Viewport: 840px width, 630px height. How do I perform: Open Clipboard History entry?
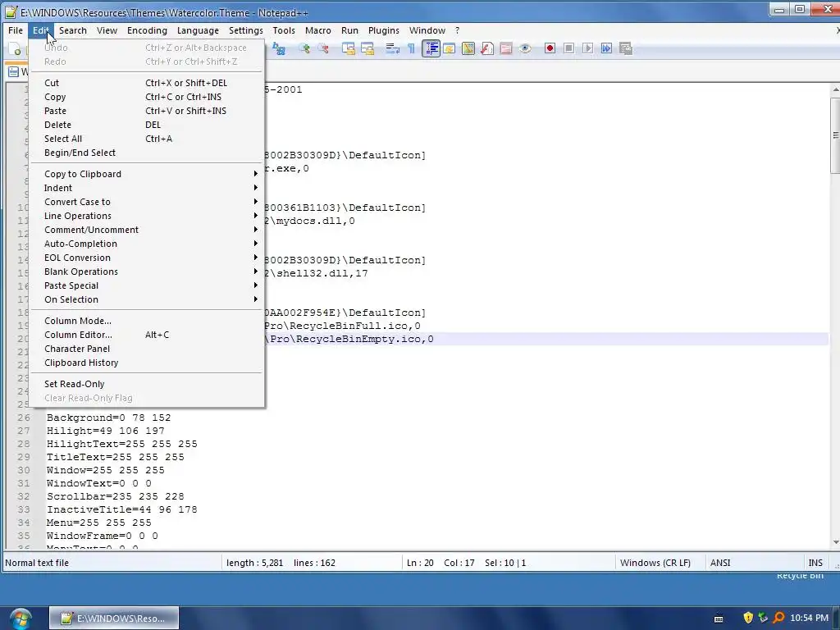pyautogui.click(x=147, y=363)
